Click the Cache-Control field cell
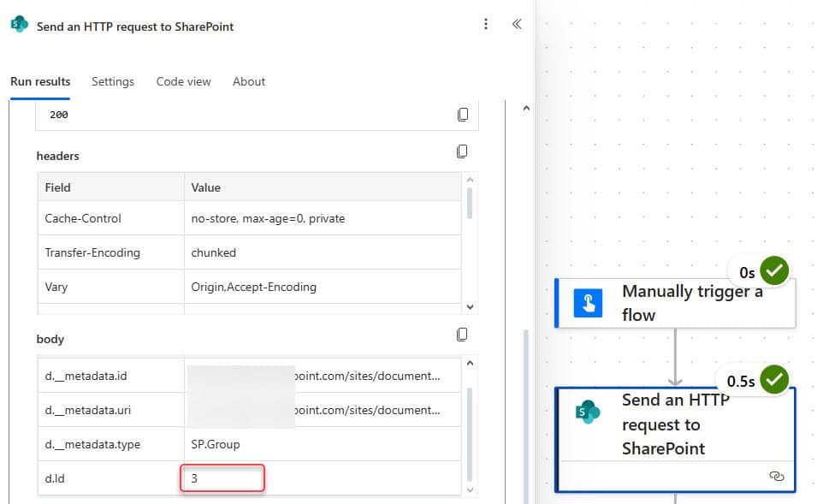Image resolution: width=835 pixels, height=504 pixels. click(x=110, y=218)
